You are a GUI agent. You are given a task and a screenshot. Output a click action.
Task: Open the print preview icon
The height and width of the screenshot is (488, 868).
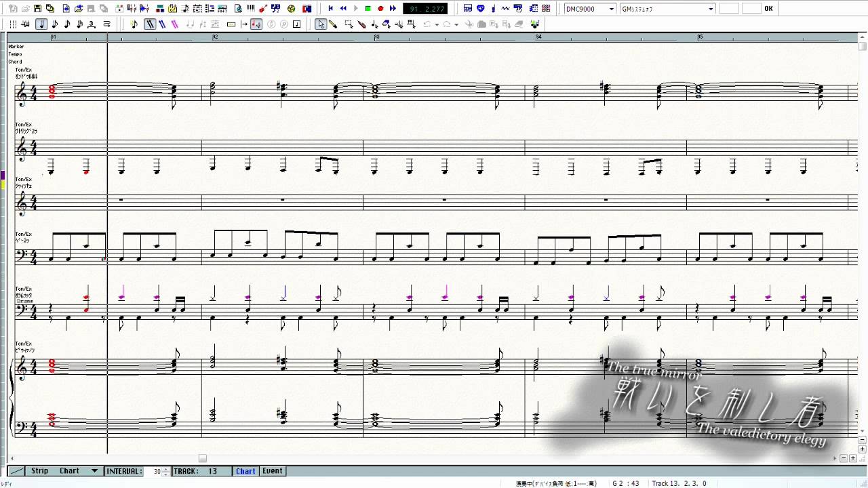coord(238,8)
